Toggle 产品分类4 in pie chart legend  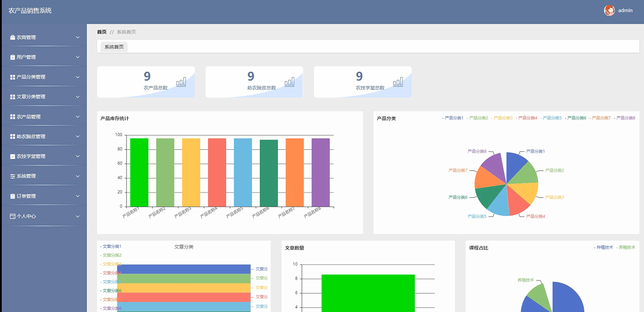(x=526, y=118)
